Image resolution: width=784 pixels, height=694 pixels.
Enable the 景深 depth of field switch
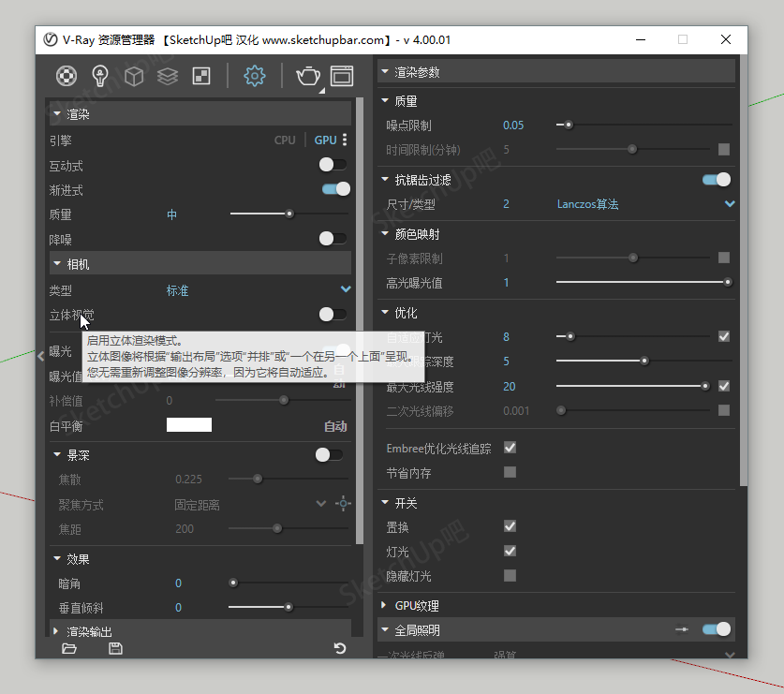[329, 455]
